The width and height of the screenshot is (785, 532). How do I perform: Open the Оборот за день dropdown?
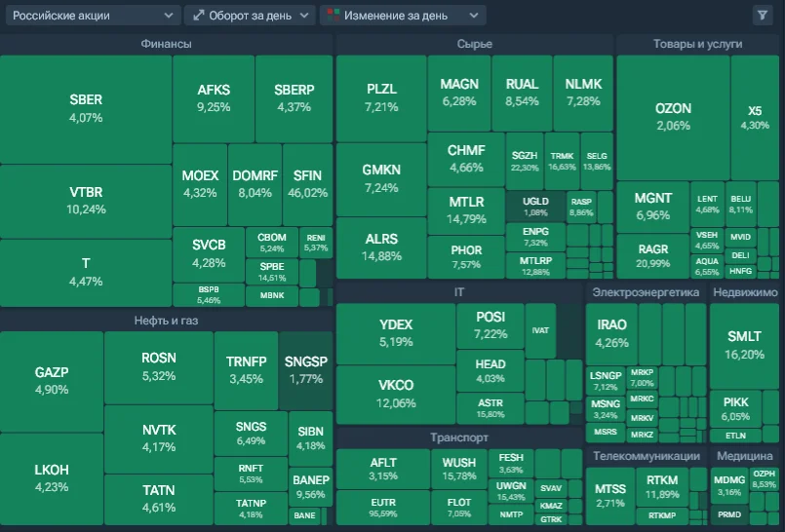pos(250,16)
